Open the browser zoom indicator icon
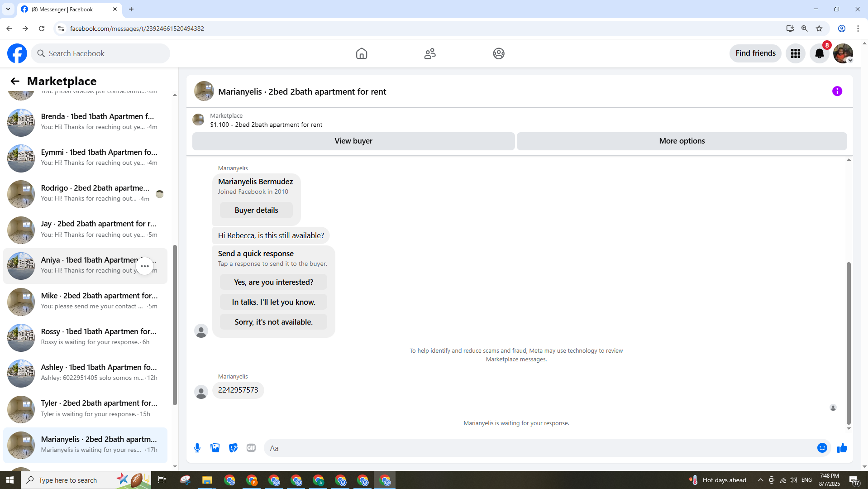The image size is (868, 489). point(805,29)
